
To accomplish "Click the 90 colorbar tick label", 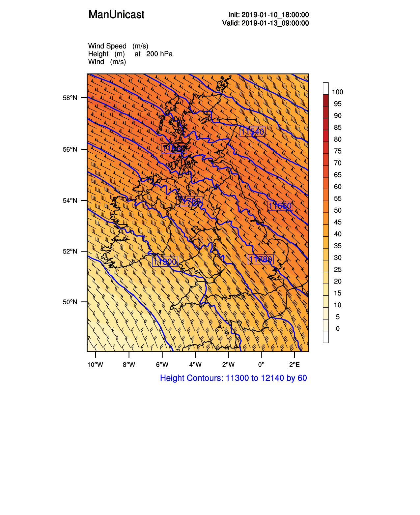I will tap(338, 116).
